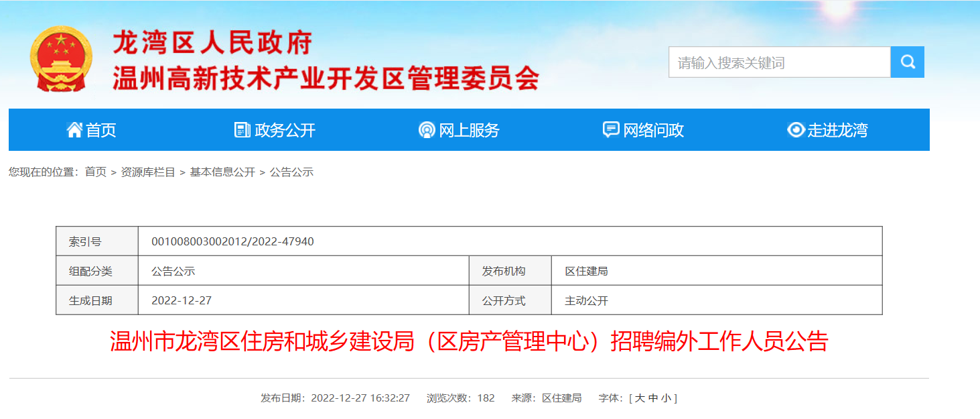Click the 发布日期 2022-12-27 16:32:27 text

pyautogui.click(x=335, y=398)
